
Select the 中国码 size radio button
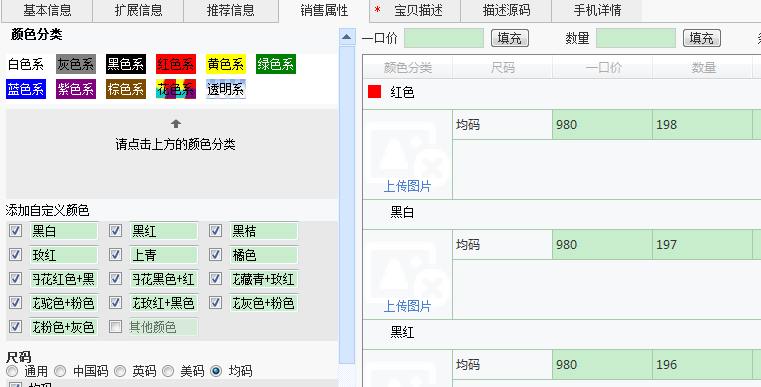tap(60, 371)
